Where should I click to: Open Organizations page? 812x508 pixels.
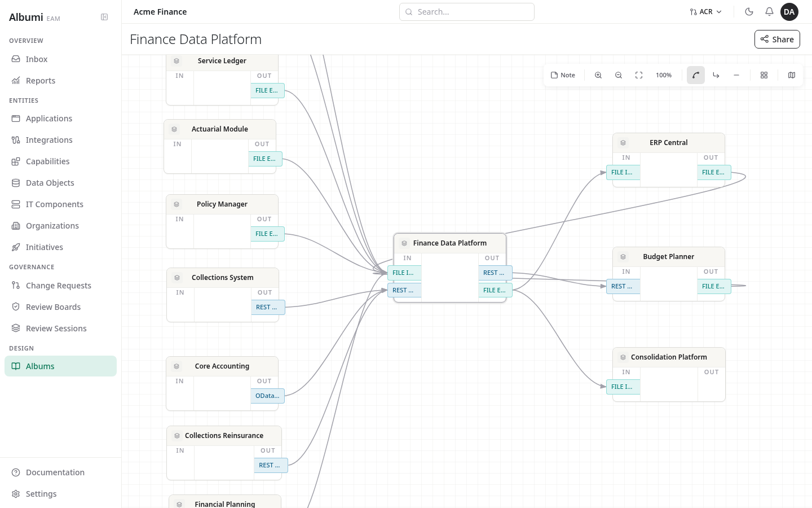click(x=60, y=226)
